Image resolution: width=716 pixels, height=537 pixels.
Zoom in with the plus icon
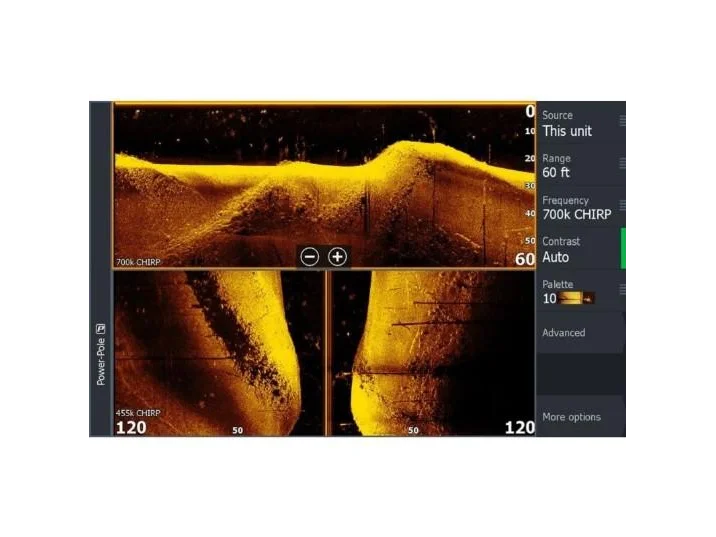(338, 257)
